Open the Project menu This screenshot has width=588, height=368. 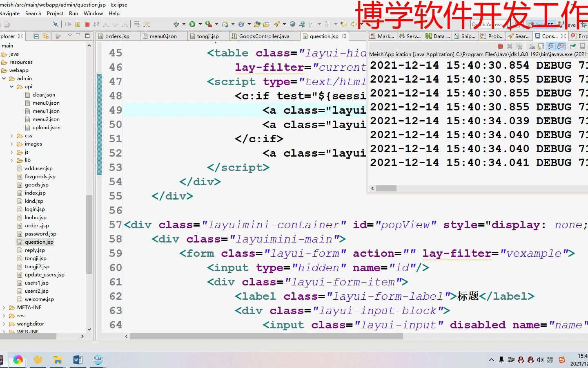coord(55,13)
